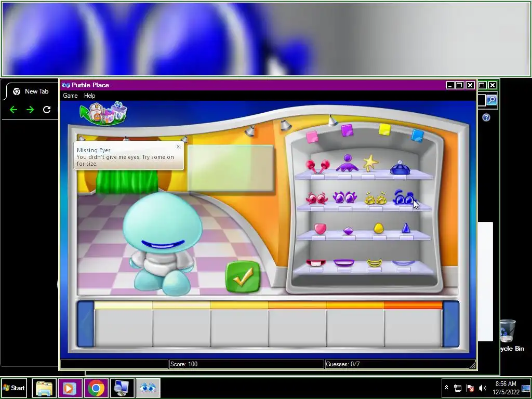Viewport: 532px width, 399px height.
Task: Click the Action Center flag icon
Action: pos(470,388)
